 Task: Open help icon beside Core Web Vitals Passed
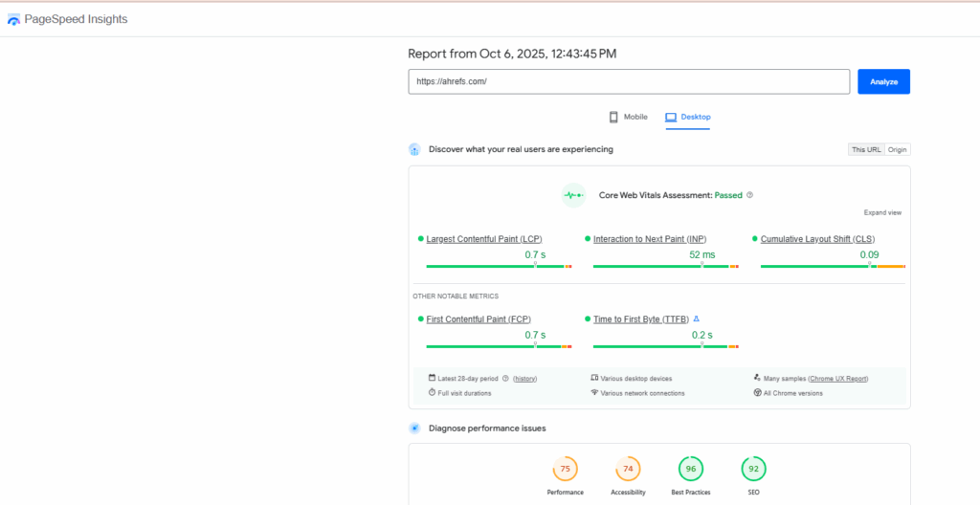tap(750, 195)
